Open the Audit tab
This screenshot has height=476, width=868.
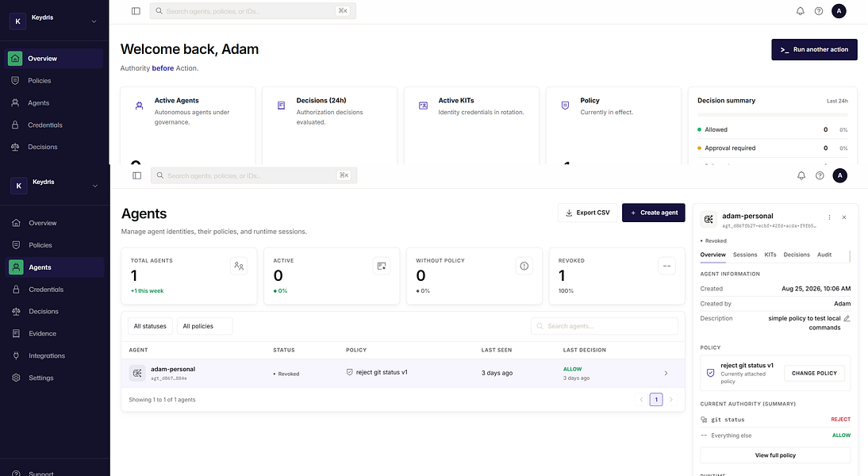[x=824, y=255]
